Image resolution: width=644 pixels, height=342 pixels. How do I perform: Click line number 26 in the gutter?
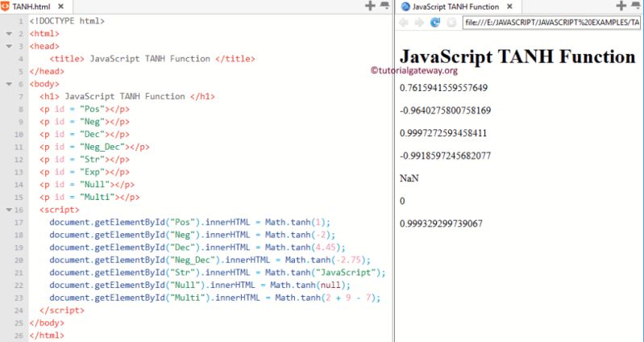(x=19, y=336)
